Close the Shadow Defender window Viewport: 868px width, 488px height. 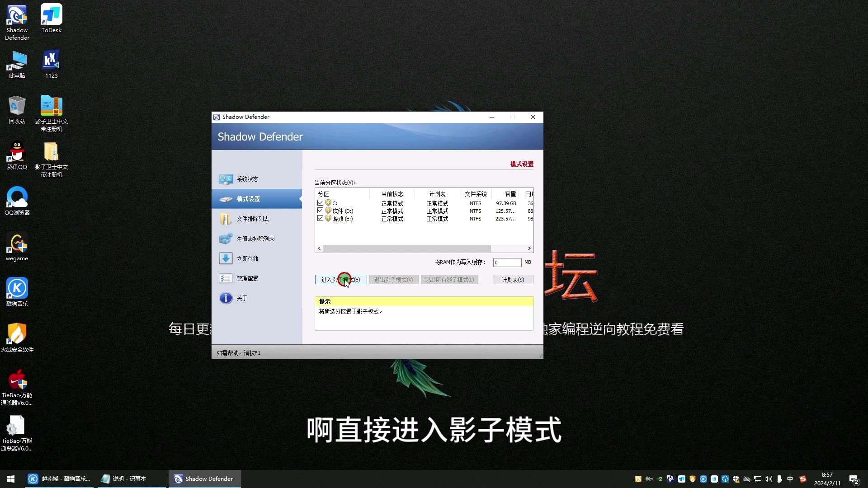(533, 117)
